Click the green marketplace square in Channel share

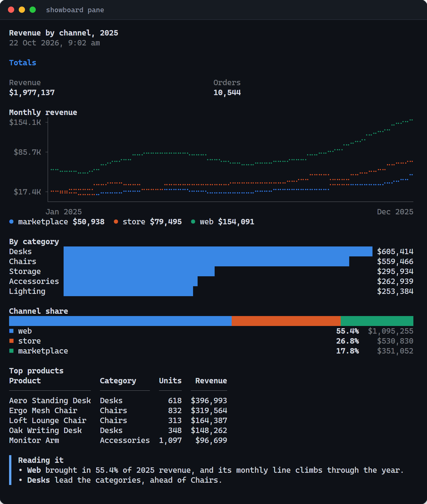[11, 351]
